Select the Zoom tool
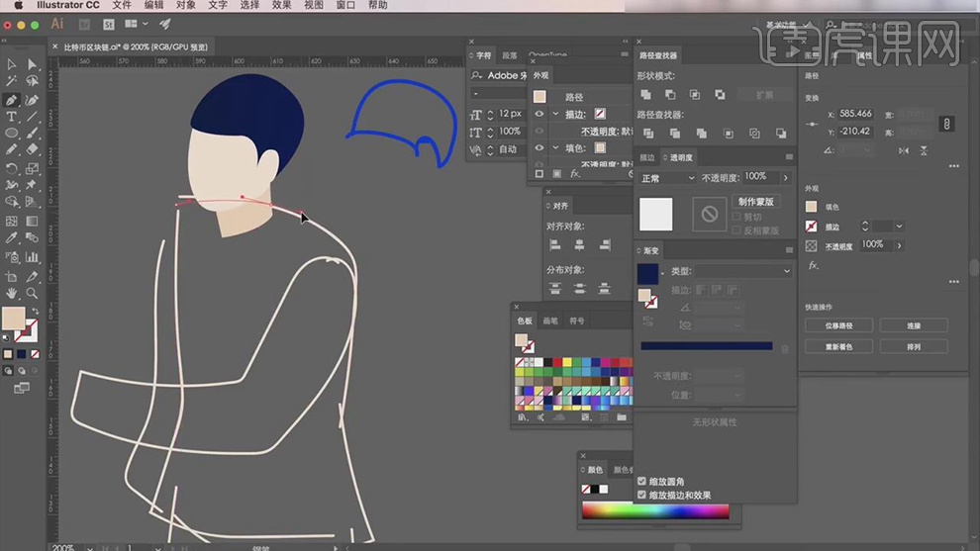The image size is (980, 551). pos(32,293)
